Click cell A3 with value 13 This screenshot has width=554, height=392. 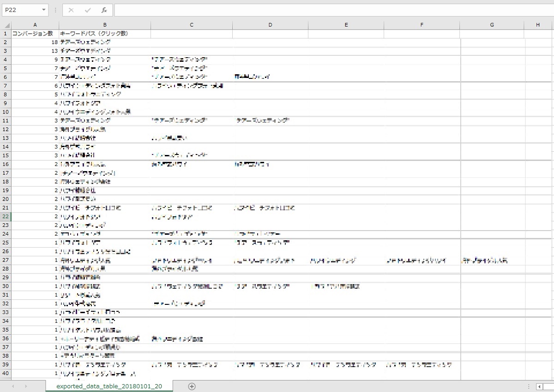(x=35, y=51)
